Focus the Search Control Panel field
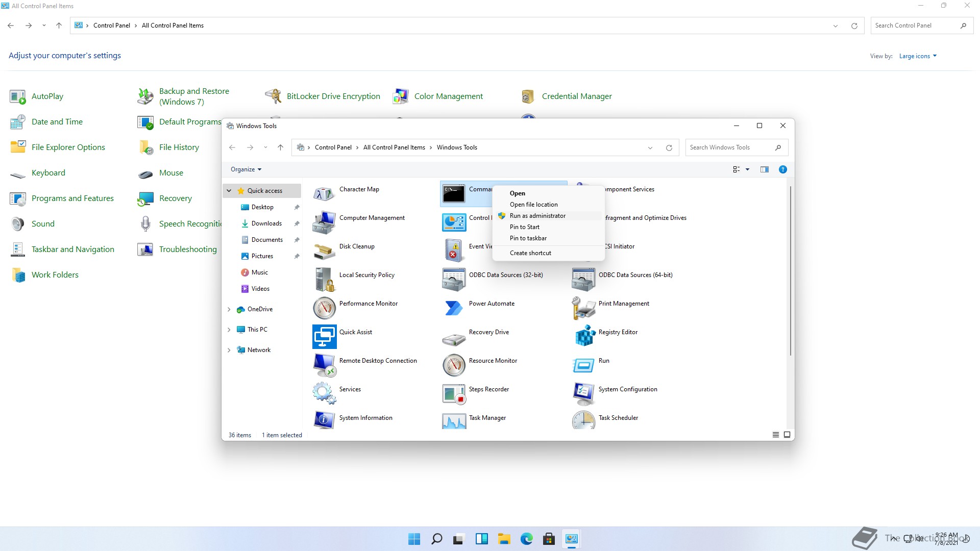Viewport: 980px width, 551px height. (x=922, y=26)
